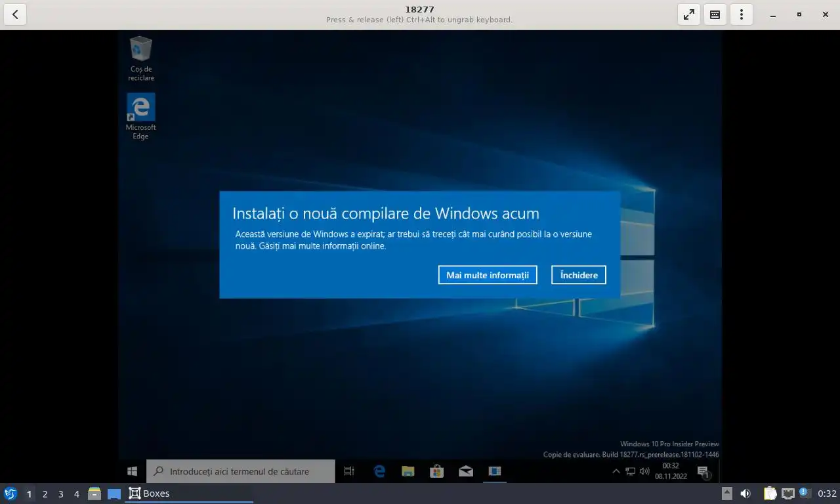The image size is (840, 504).
Task: Go back in Boxes header
Action: click(x=14, y=14)
